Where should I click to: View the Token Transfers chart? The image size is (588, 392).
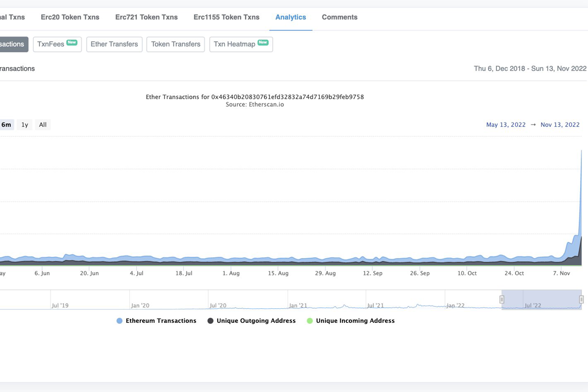(175, 44)
